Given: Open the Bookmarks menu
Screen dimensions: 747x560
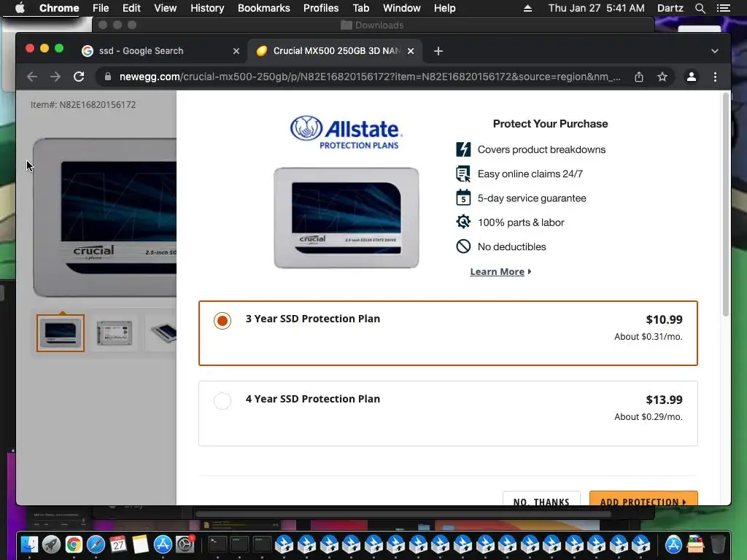Looking at the screenshot, I should pyautogui.click(x=264, y=8).
